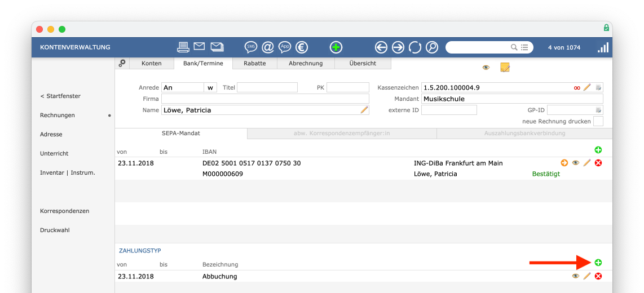Go to previous record with left arrow

tap(381, 47)
